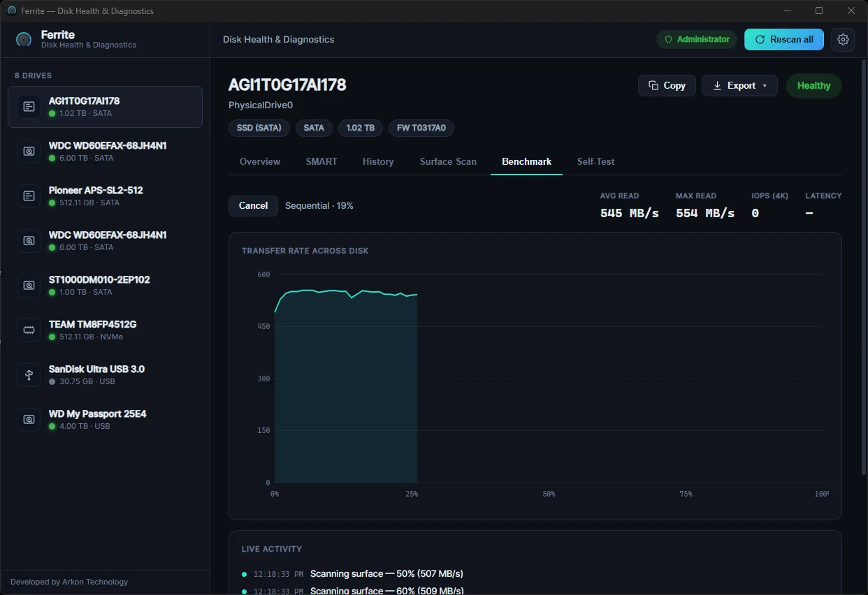Click the Pioneer APS-SL2-512 drive icon
The height and width of the screenshot is (595, 868).
[x=29, y=196]
